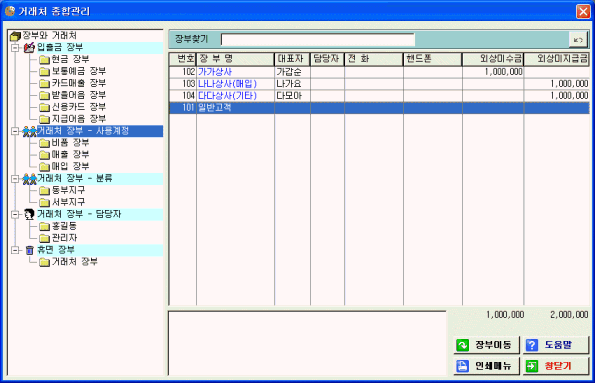Viewport: 595px width, 383px height.
Task: Click the 현금 장부 folder icon
Action: coord(44,60)
